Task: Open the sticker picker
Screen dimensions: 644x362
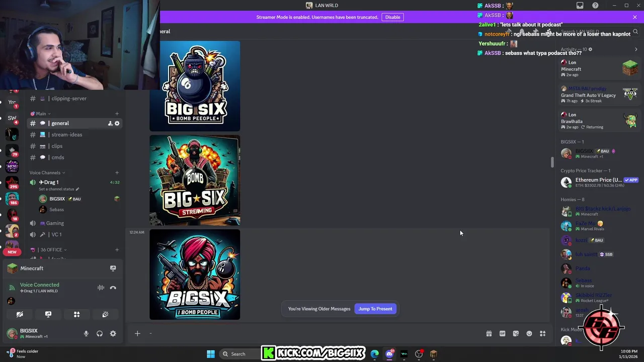Action: [516, 333]
